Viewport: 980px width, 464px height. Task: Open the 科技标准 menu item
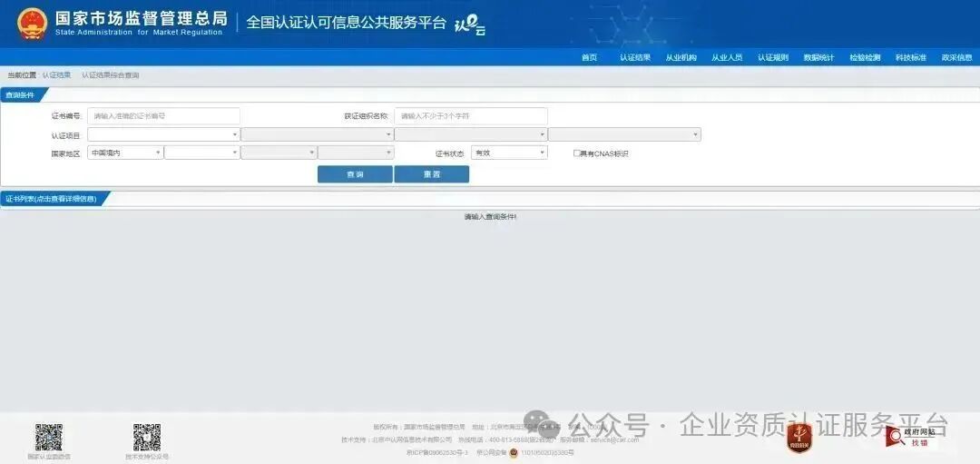(911, 57)
